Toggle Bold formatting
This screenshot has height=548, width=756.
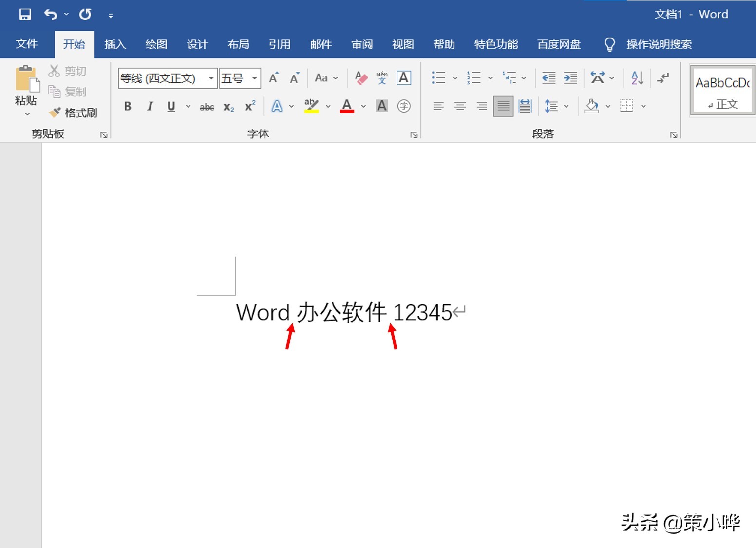tap(128, 106)
